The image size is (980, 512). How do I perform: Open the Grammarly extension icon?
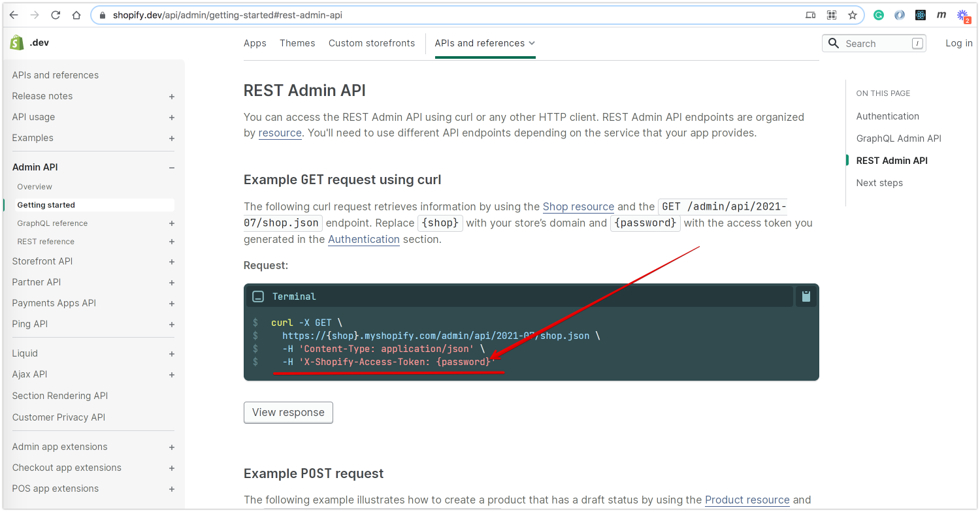pos(879,15)
